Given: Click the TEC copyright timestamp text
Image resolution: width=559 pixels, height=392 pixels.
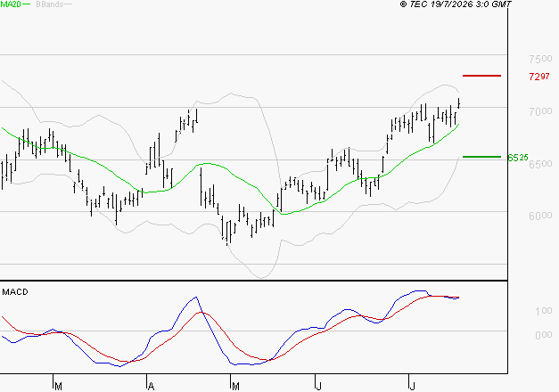Looking at the screenshot, I should 456,4.
